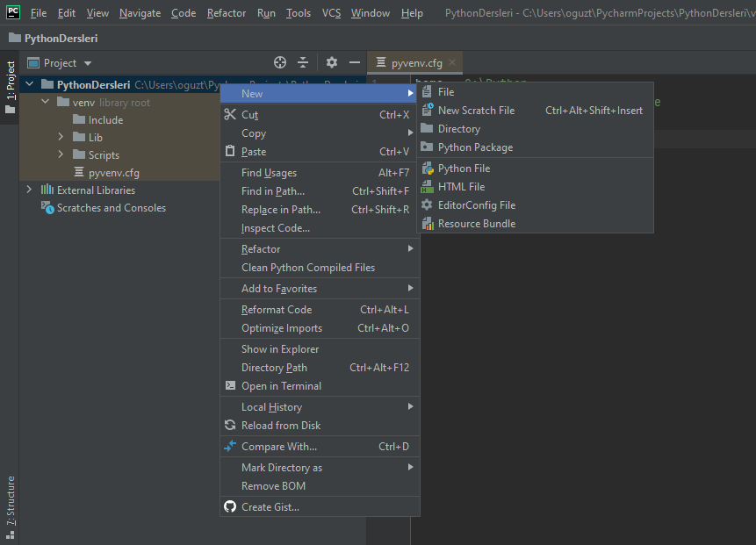Open the Project view dropdown arrow
Image resolution: width=756 pixels, height=545 pixels.
87,63
